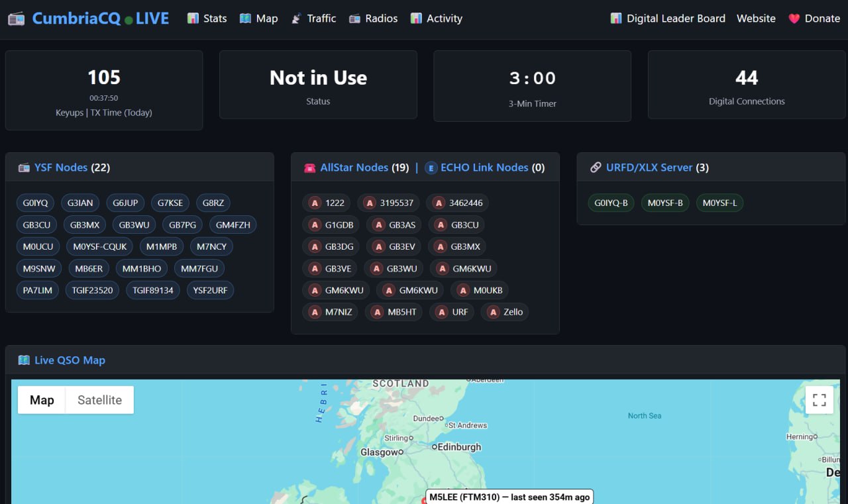Select YSF node TGIF23520
This screenshot has height=504, width=848.
[92, 290]
